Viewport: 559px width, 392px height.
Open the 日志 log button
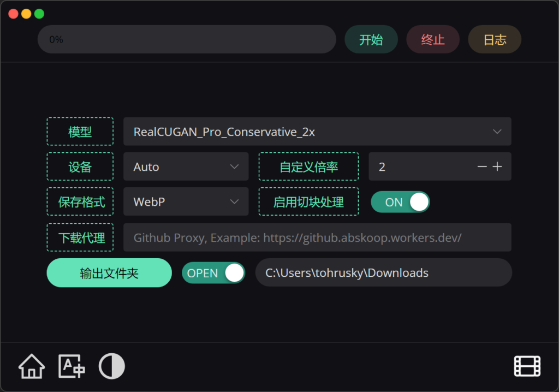point(495,40)
